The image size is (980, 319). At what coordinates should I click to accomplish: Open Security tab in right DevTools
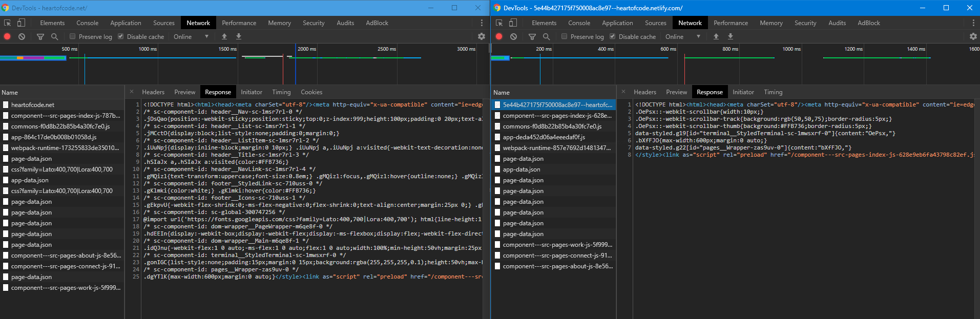click(805, 23)
